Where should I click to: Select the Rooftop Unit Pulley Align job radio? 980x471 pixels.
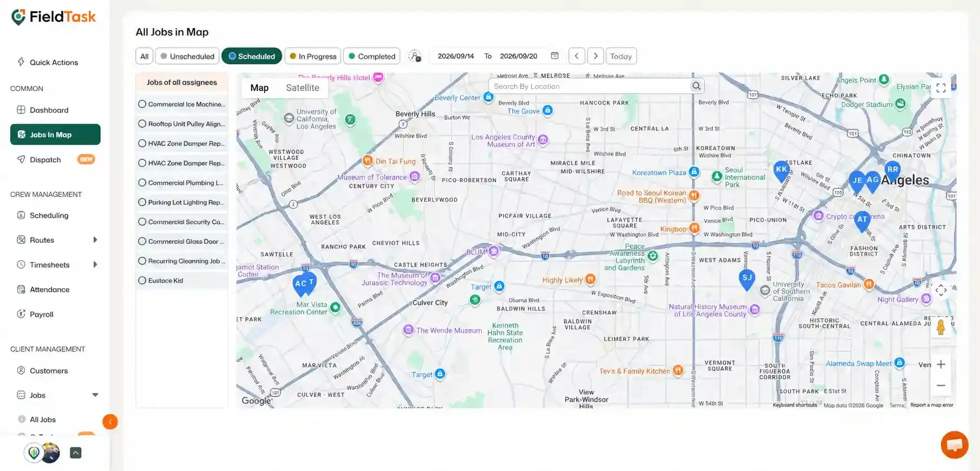pos(142,124)
